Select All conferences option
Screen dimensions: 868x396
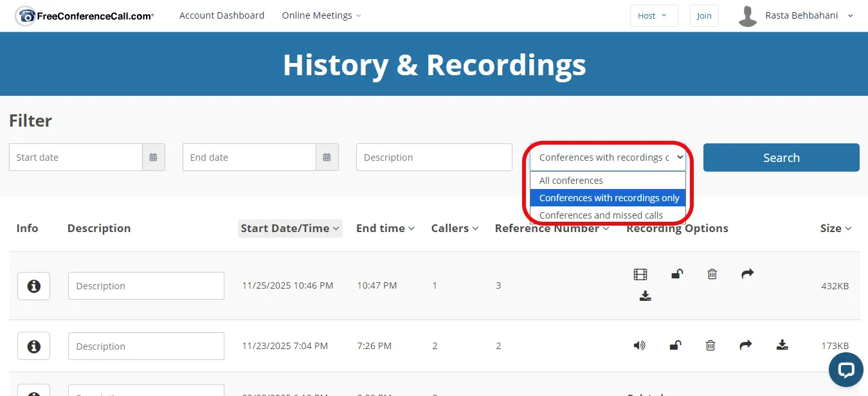click(571, 181)
